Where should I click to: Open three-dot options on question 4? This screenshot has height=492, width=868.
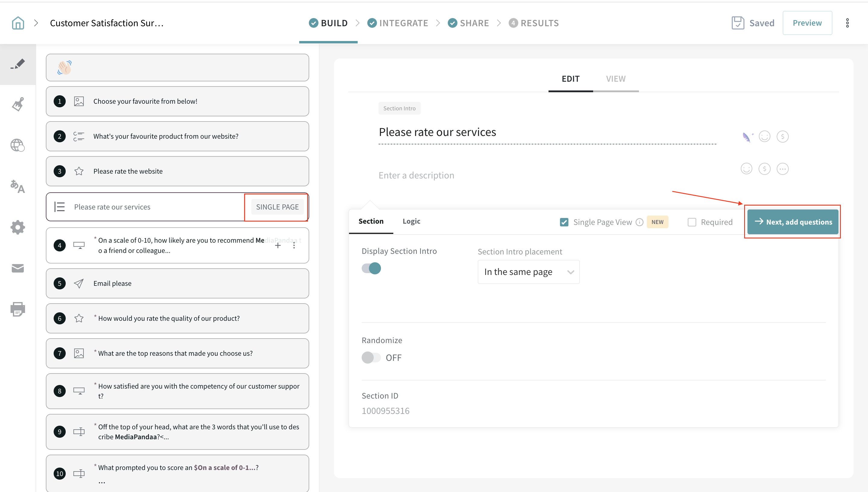294,246
